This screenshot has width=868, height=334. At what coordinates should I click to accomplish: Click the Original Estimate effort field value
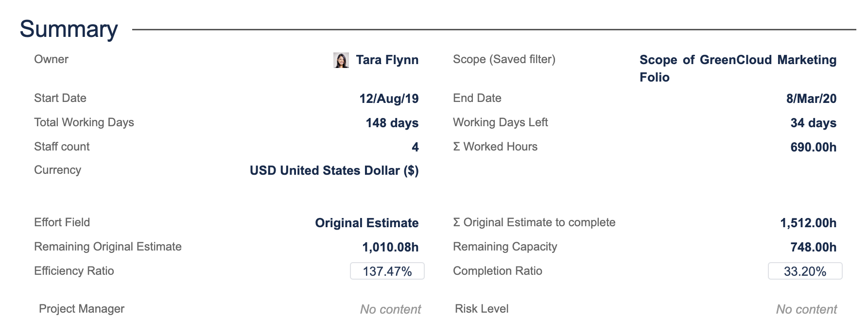(366, 223)
